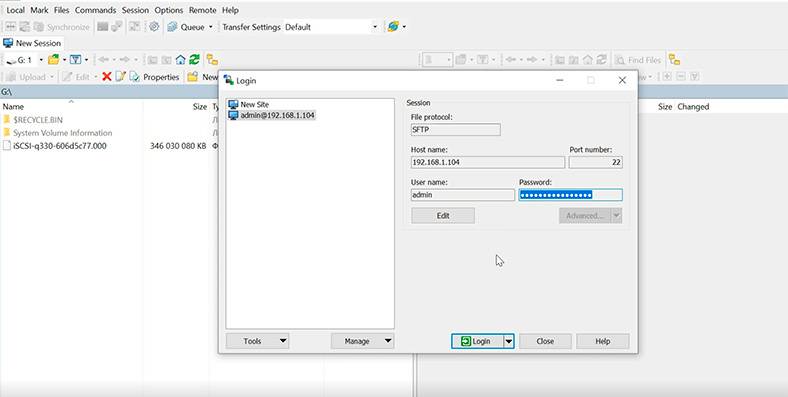Click the compare directories icon
788x397 pixels.
pos(11,27)
